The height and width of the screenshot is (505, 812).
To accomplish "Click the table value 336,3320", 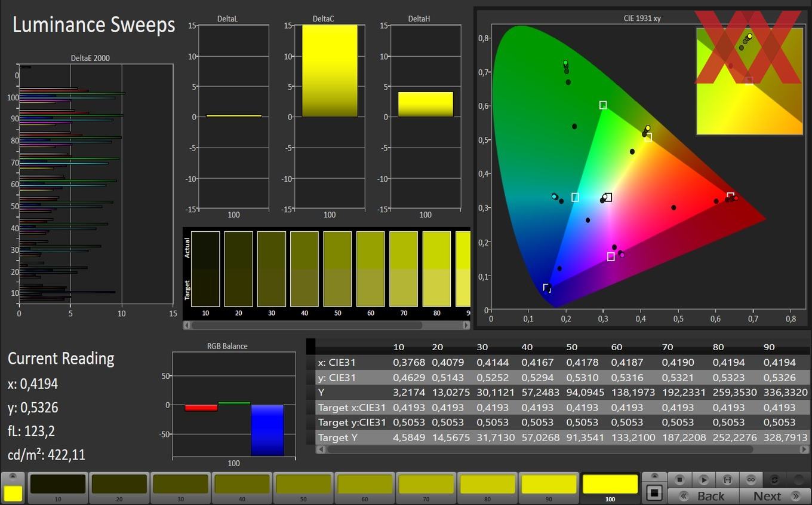I will click(785, 392).
